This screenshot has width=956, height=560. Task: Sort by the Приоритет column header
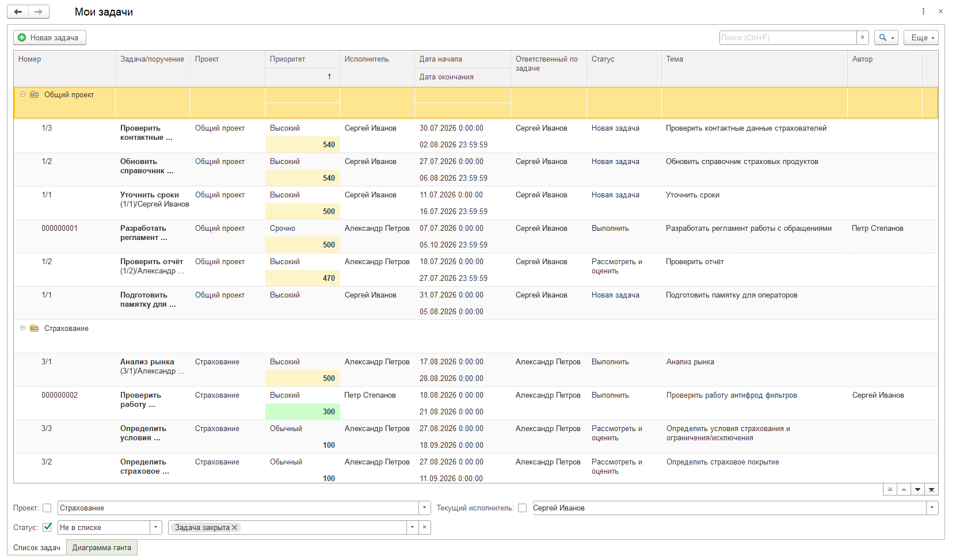coord(302,59)
